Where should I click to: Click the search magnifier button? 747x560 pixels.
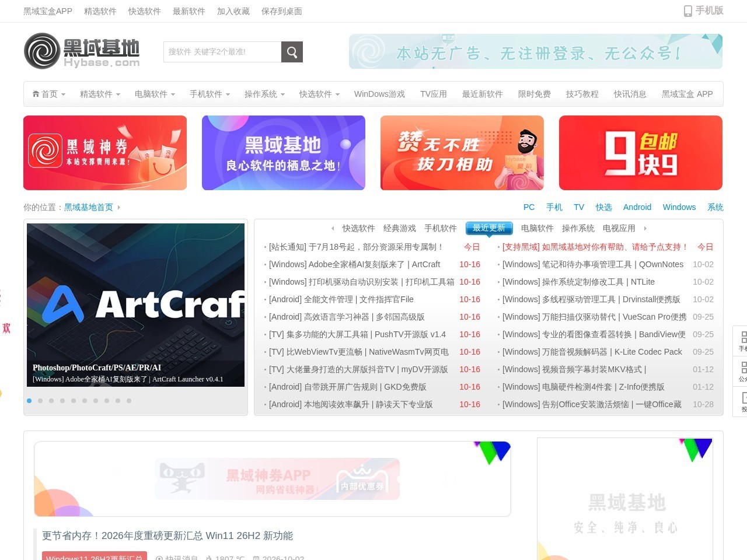(x=292, y=52)
